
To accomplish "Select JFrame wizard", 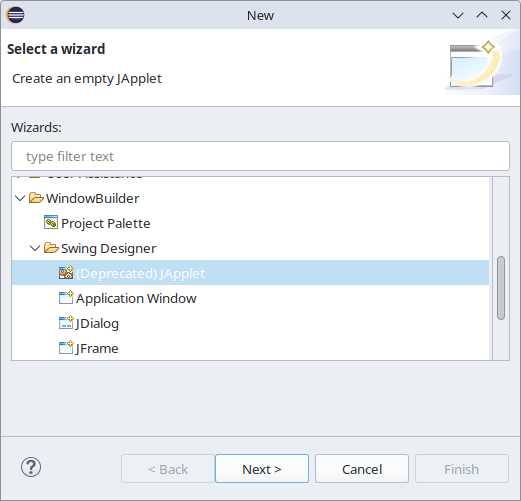I will point(97,348).
